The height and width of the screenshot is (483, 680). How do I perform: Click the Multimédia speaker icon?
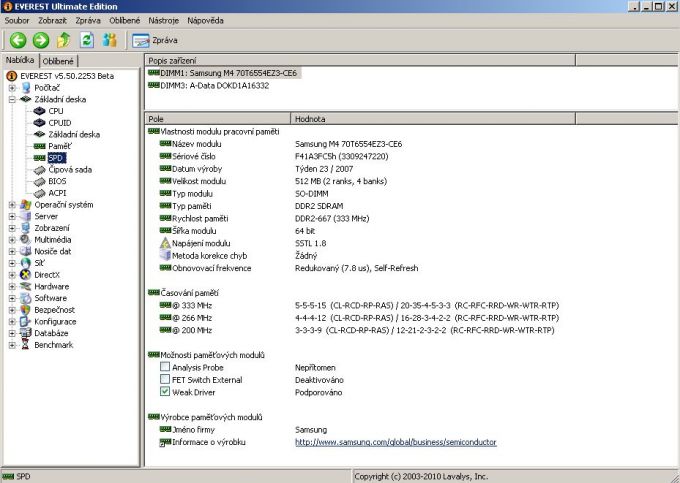point(26,240)
